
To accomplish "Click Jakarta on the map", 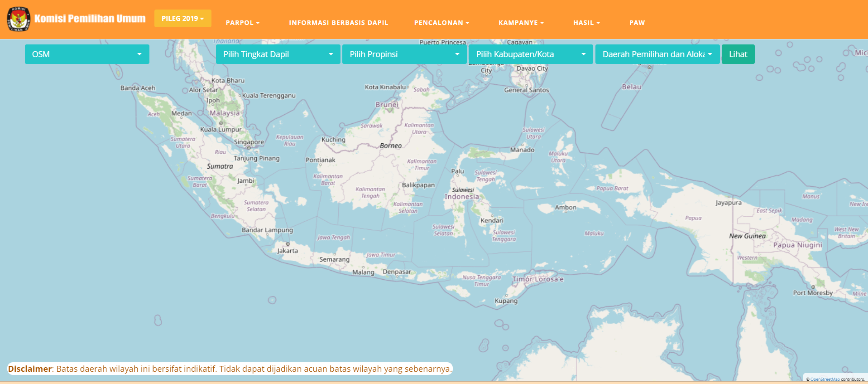I will [288, 250].
